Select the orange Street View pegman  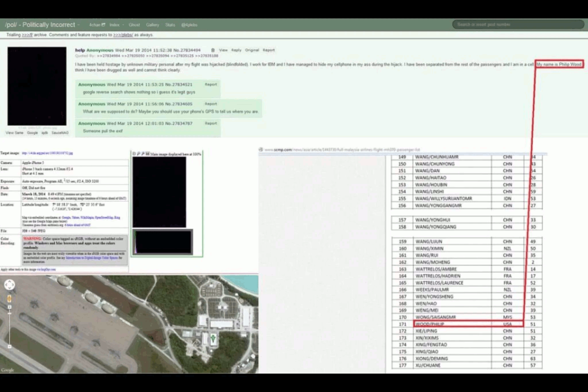(9, 299)
